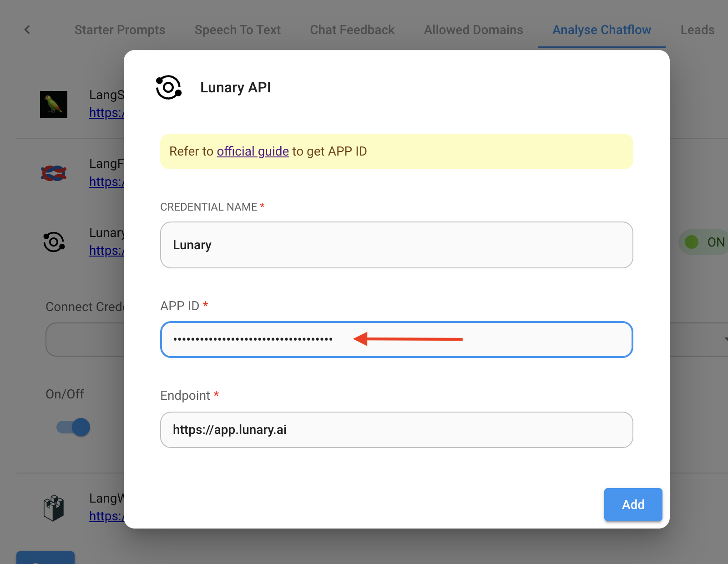Open the official guide link

coord(253,151)
